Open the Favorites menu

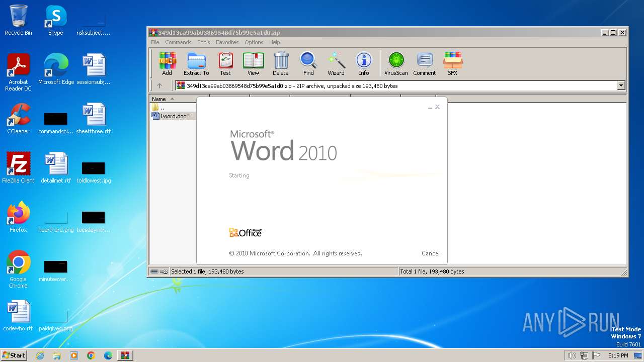click(x=227, y=42)
